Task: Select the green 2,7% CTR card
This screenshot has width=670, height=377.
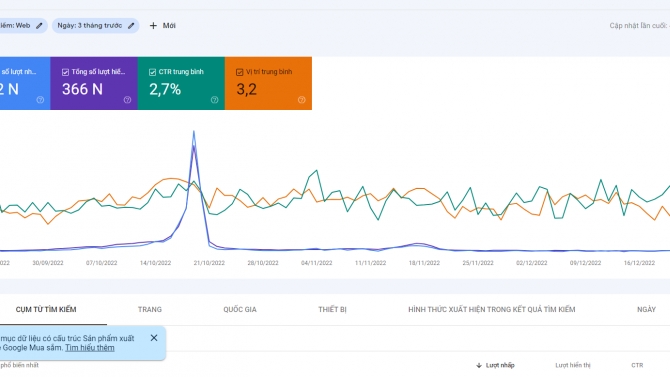Action: tap(181, 83)
